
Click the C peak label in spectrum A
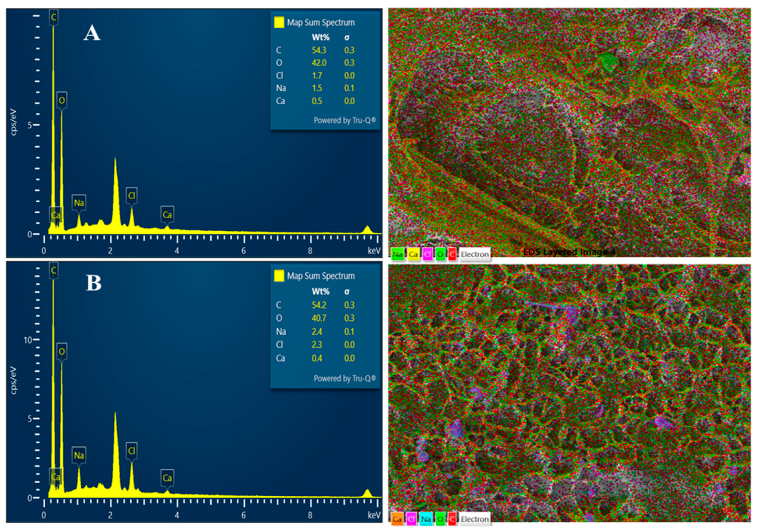tap(54, 17)
